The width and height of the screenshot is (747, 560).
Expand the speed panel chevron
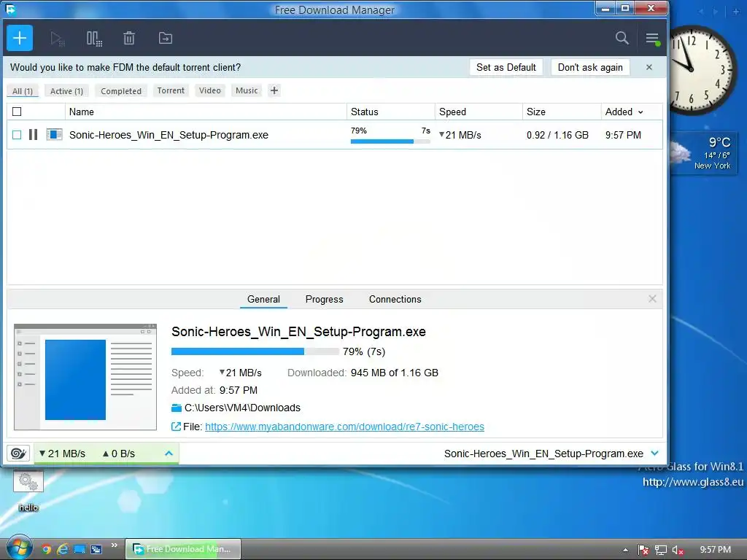tap(169, 454)
